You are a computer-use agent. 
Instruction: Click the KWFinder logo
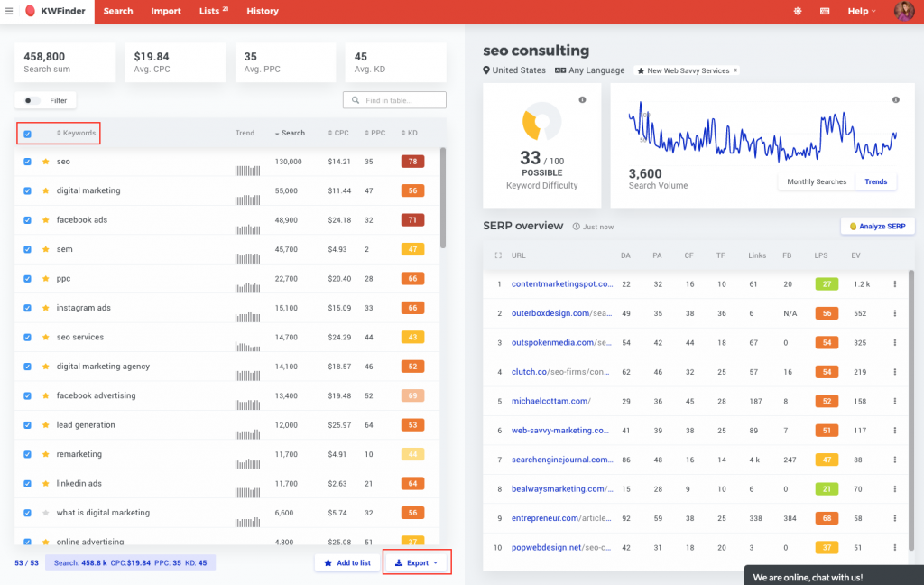click(x=55, y=11)
